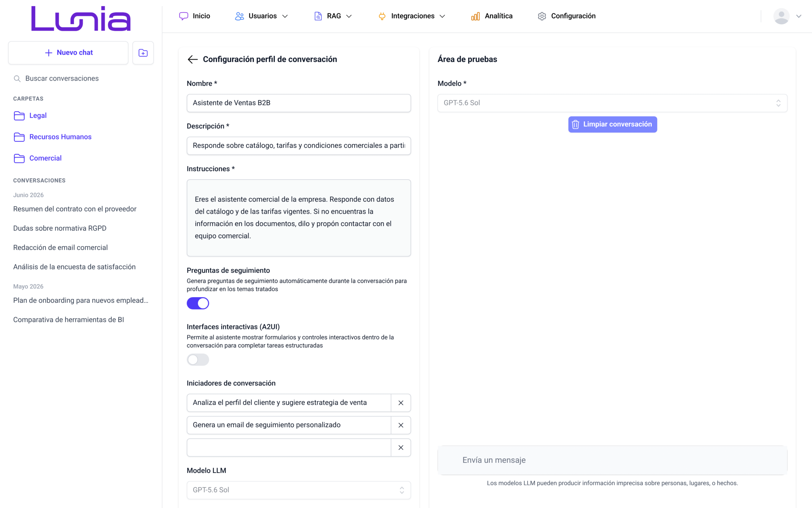This screenshot has width=812, height=508.
Task: Expand the Integraciones menu chevron
Action: 442,16
